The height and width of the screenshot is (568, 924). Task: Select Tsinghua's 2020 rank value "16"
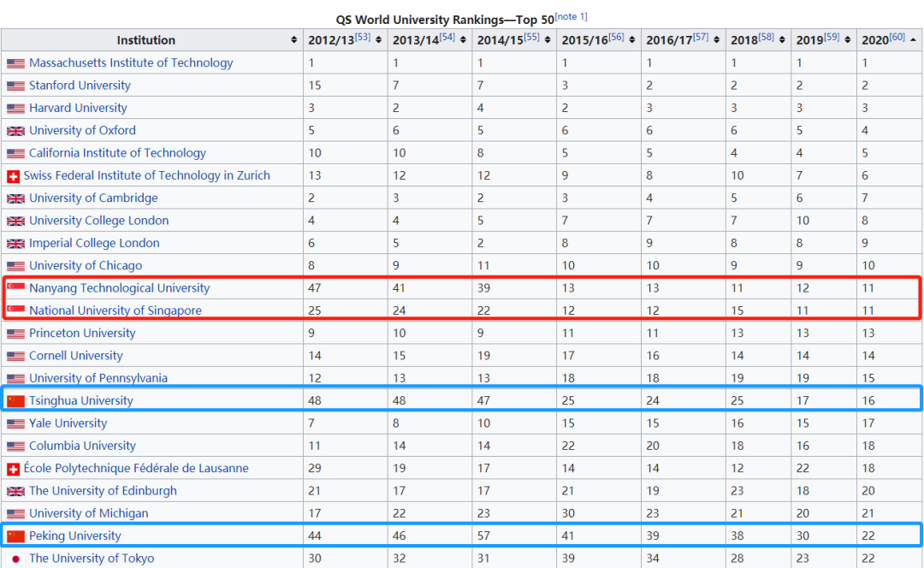868,400
